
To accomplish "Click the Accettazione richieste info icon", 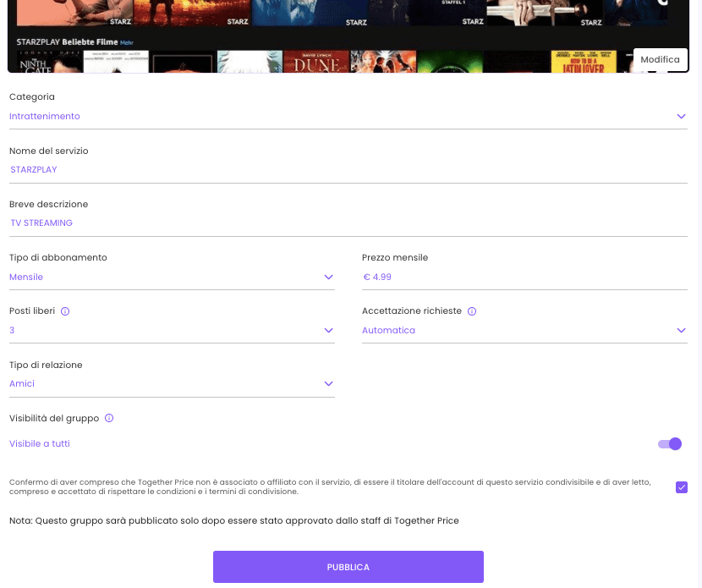I will [x=472, y=311].
